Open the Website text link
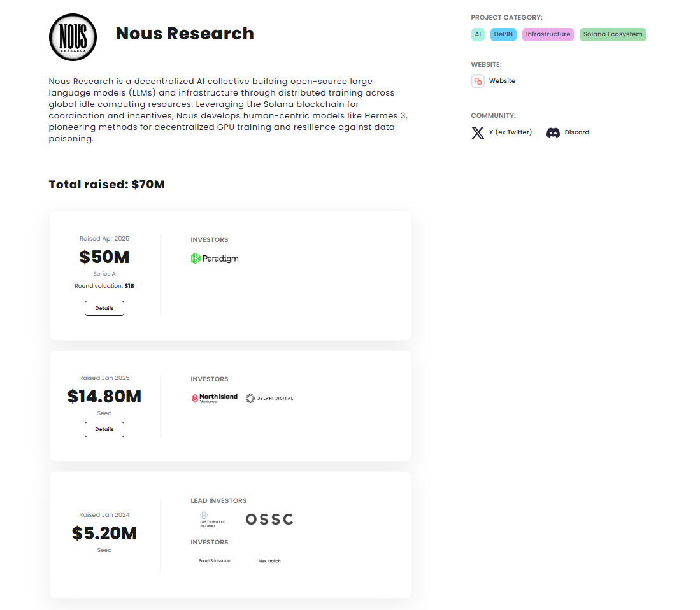The image size is (700, 610). [x=502, y=81]
